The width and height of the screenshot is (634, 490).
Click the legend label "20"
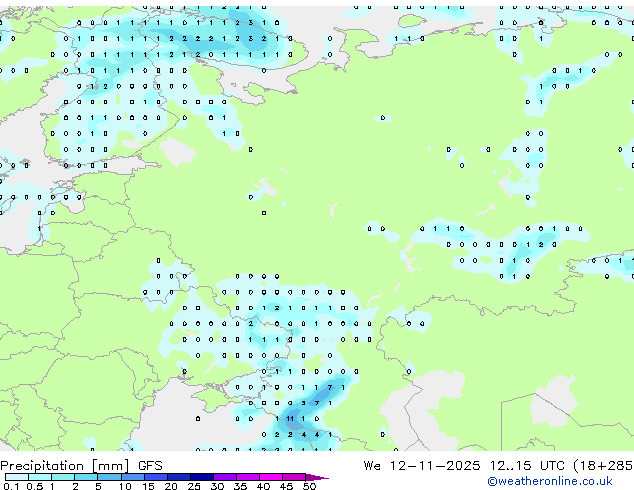pos(171,486)
